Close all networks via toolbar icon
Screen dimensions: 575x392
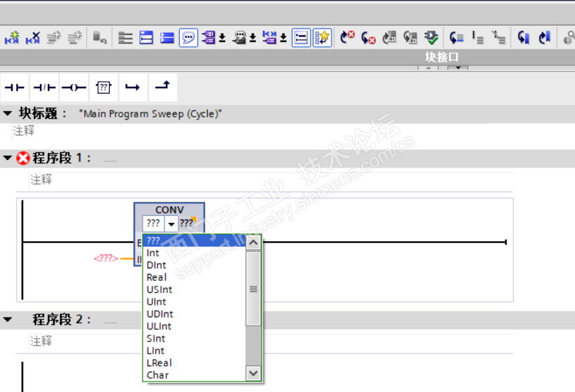tap(167, 38)
